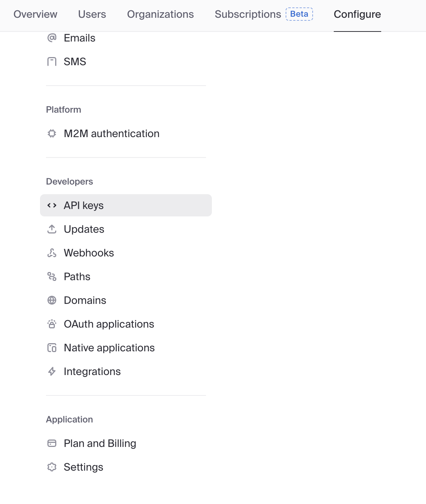Click the API keys code-brackets icon
Image resolution: width=426 pixels, height=504 pixels.
52,205
